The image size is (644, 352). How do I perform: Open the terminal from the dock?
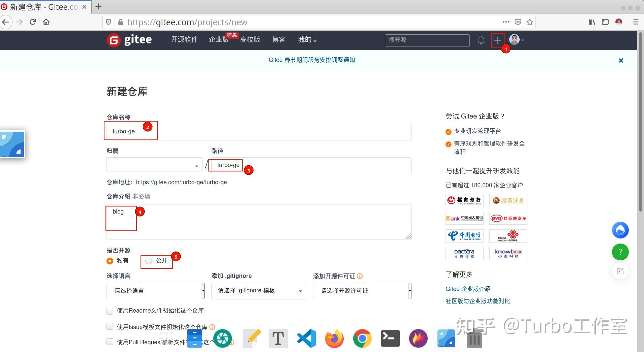tap(390, 338)
